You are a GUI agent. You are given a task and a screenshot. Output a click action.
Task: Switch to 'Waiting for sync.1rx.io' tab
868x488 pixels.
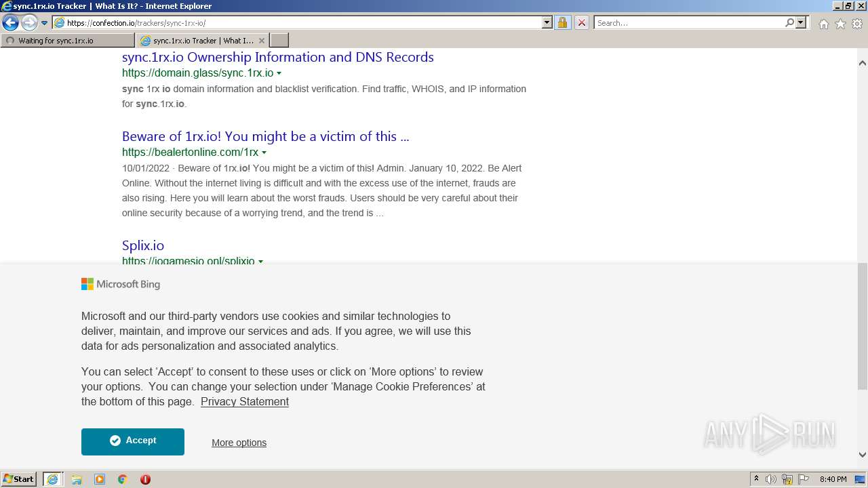point(68,41)
